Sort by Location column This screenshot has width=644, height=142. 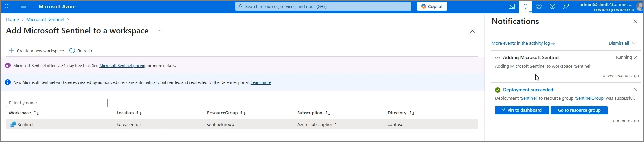tap(129, 113)
